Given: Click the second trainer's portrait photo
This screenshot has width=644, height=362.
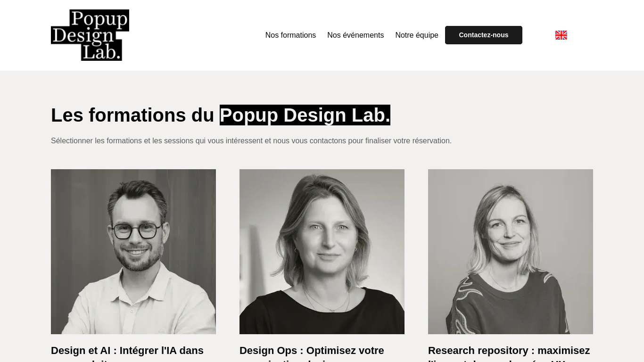Looking at the screenshot, I should (322, 252).
